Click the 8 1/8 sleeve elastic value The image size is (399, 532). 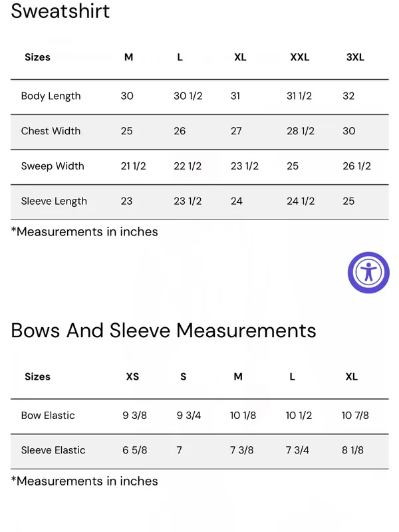[353, 450]
